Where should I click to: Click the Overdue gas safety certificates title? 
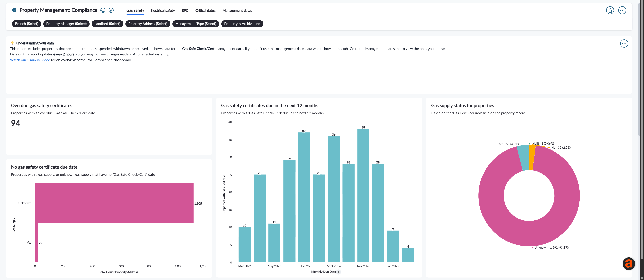[x=41, y=106]
